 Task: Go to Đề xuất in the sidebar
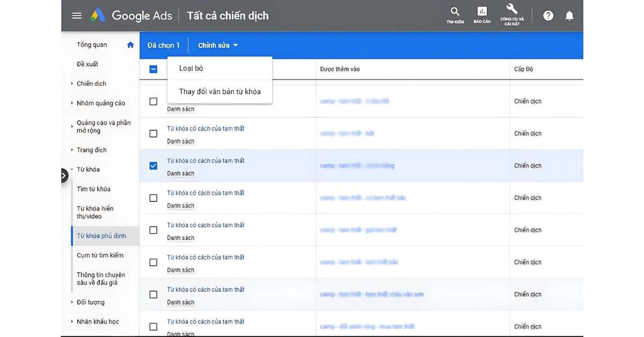click(87, 64)
